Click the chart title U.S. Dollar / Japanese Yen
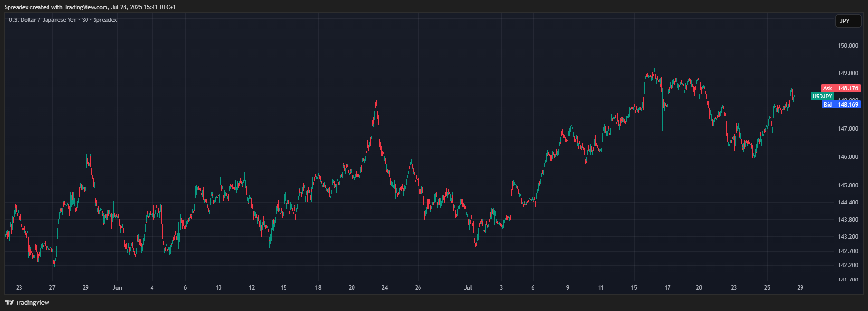Screen dimensions: 868x311 coord(42,20)
